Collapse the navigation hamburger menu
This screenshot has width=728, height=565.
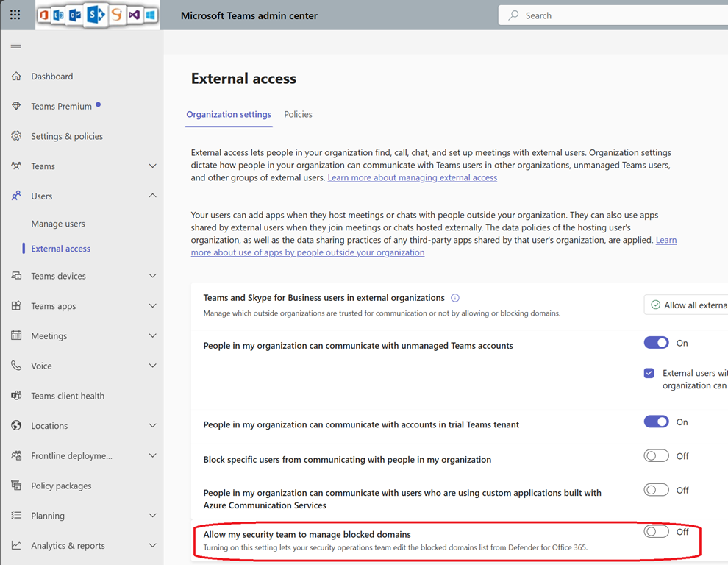(x=15, y=46)
